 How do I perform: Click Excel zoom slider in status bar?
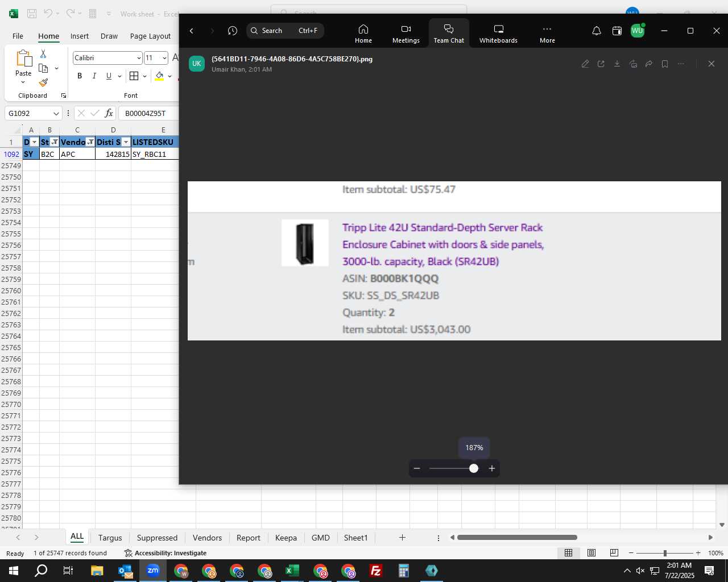point(664,553)
